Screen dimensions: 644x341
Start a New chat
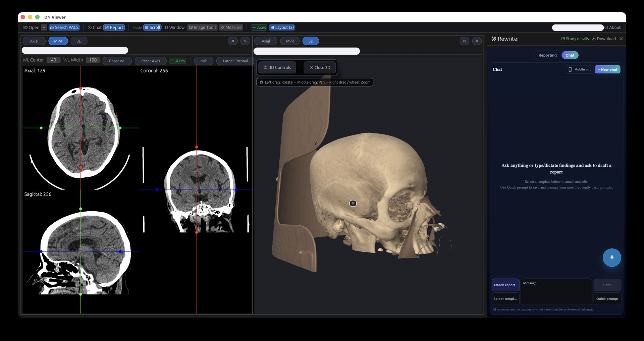(x=607, y=69)
